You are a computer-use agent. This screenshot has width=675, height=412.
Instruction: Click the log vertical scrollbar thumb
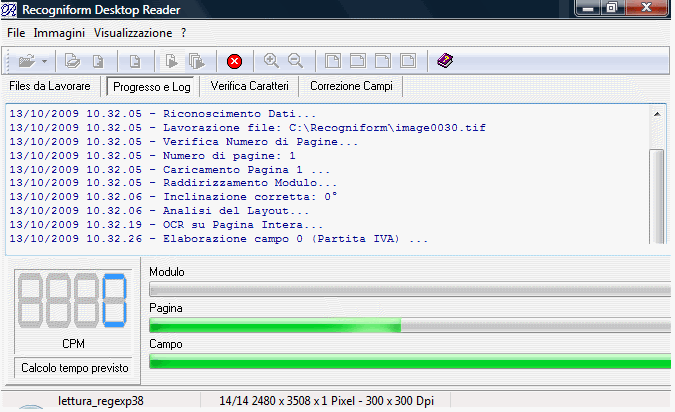pyautogui.click(x=657, y=196)
